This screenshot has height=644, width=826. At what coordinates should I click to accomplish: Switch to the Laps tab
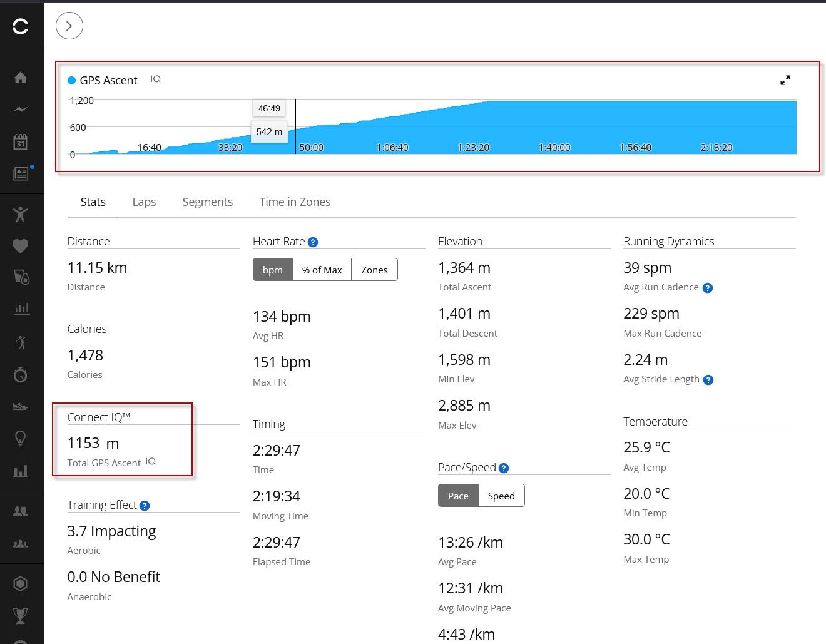[144, 202]
